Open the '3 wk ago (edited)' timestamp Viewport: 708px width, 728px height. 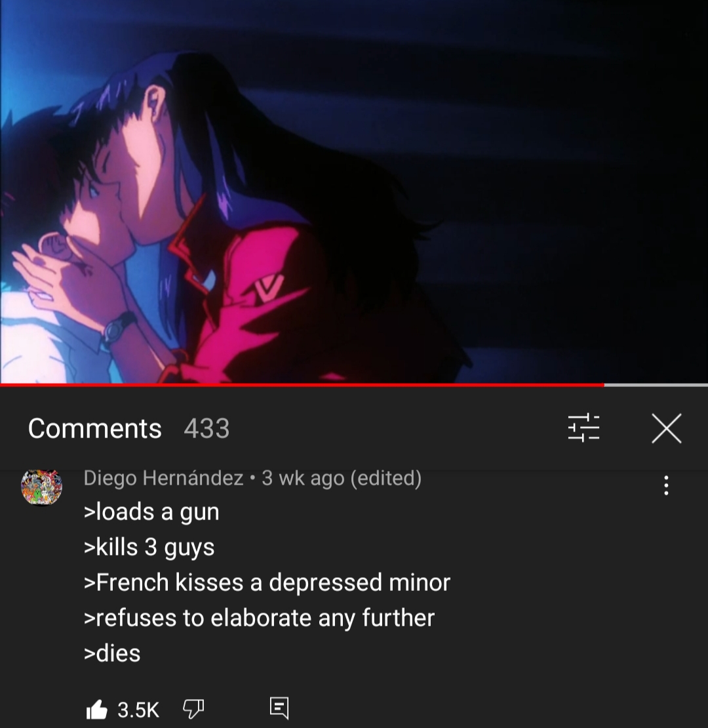342,477
